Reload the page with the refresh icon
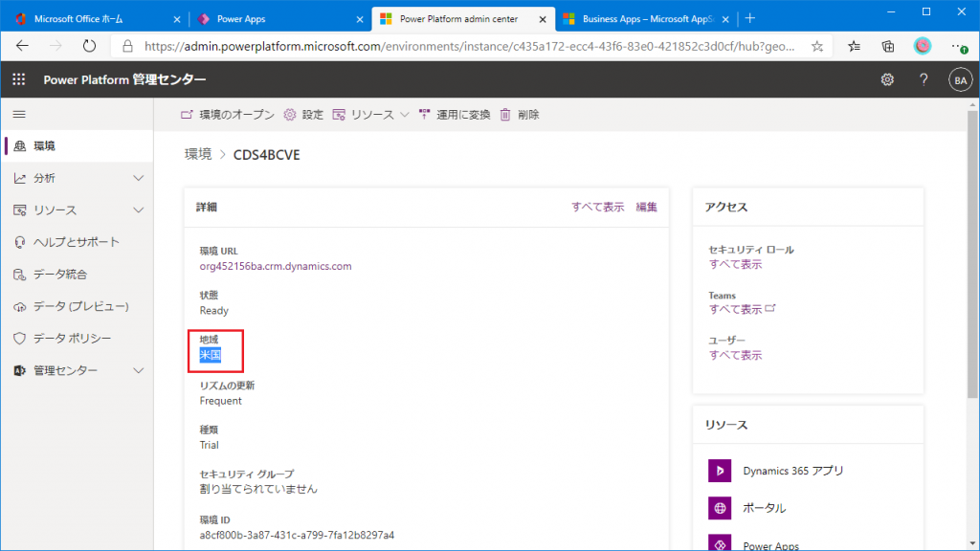This screenshot has height=551, width=980. click(89, 46)
